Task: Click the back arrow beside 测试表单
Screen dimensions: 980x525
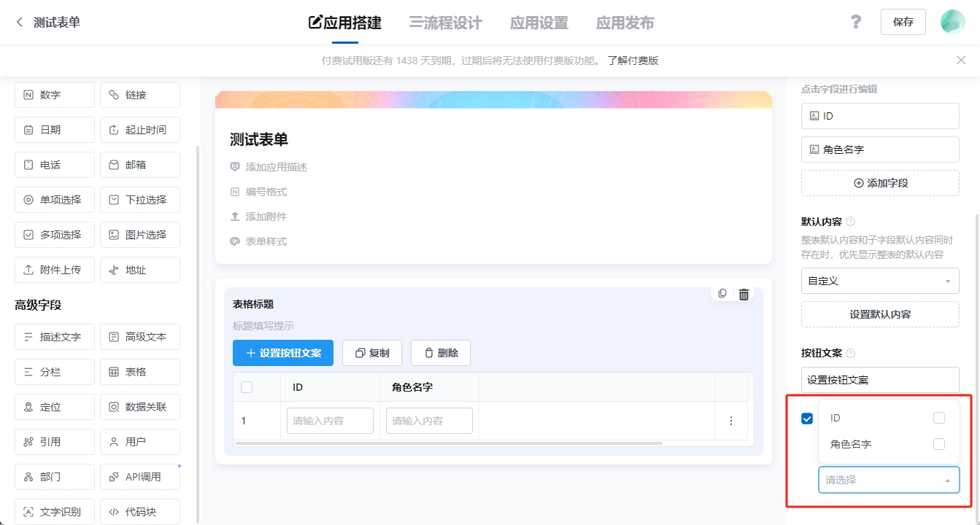Action: [20, 23]
